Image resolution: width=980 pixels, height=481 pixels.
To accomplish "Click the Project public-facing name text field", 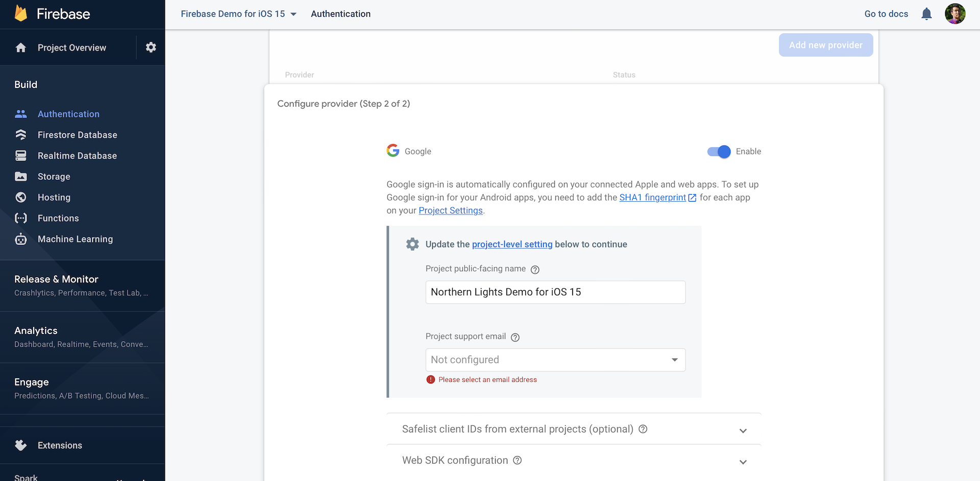I will [555, 292].
